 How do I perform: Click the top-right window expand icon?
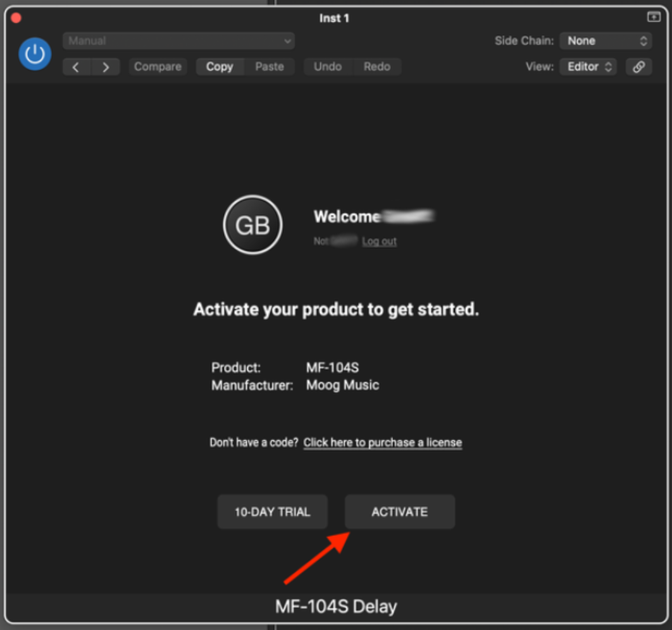pyautogui.click(x=654, y=17)
